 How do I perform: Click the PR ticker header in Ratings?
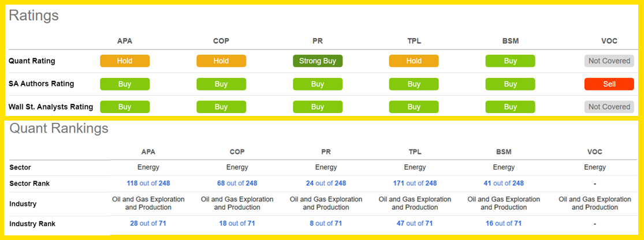click(318, 41)
